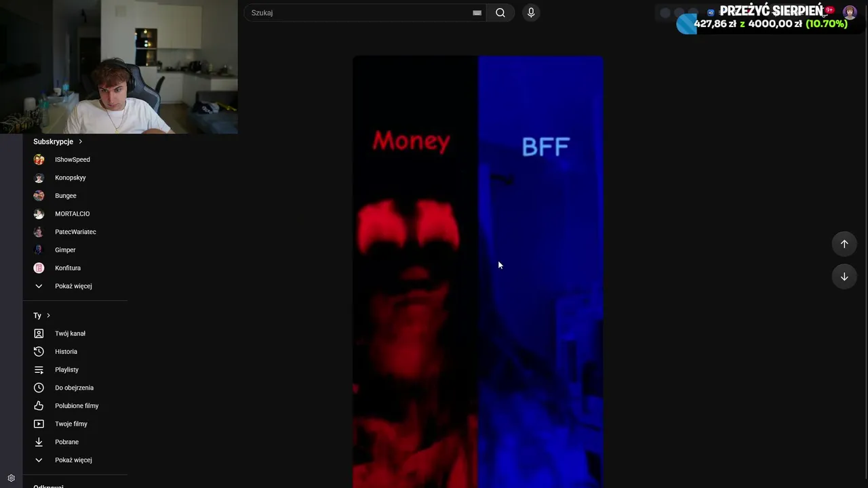Open the account avatar menu
The width and height of the screenshot is (868, 488).
[850, 13]
